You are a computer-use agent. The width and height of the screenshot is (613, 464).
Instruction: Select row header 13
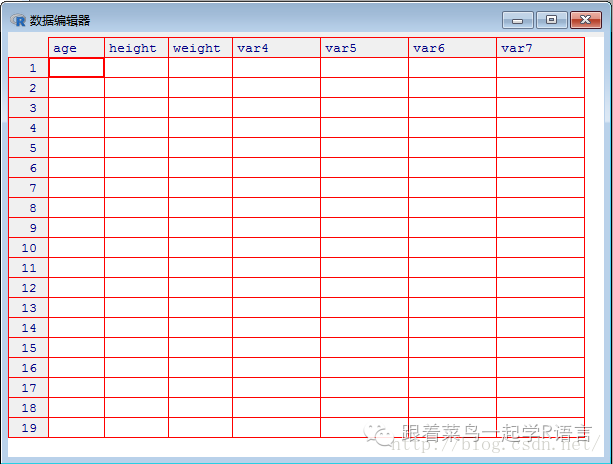click(29, 308)
